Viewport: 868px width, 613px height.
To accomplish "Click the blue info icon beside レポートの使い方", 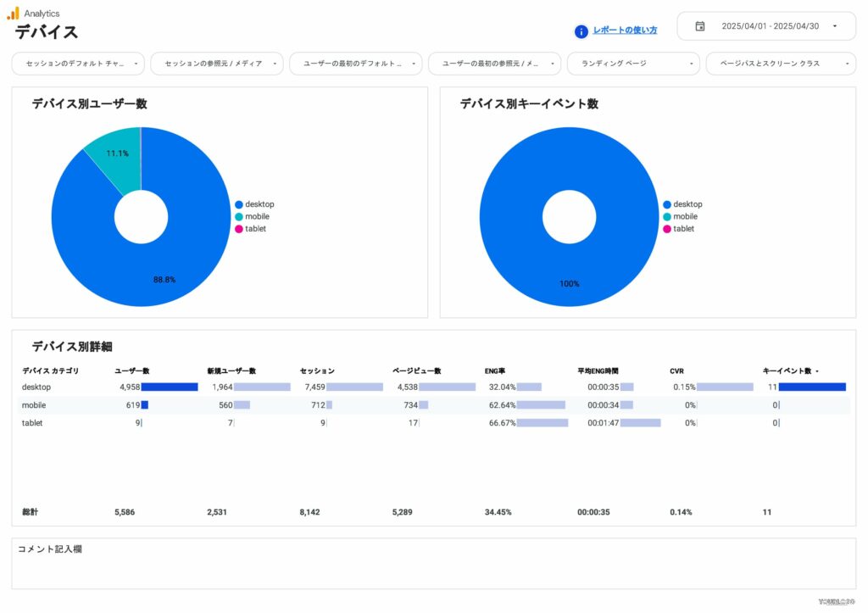I will coord(581,31).
